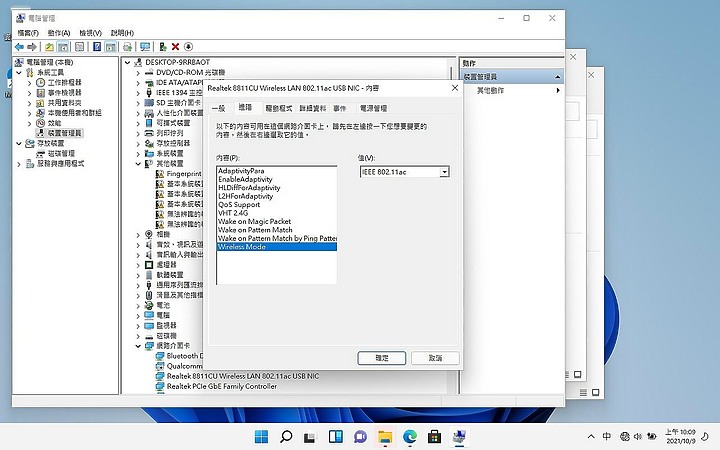
Task: Click the Computer Management taskbar icon
Action: pos(459,436)
